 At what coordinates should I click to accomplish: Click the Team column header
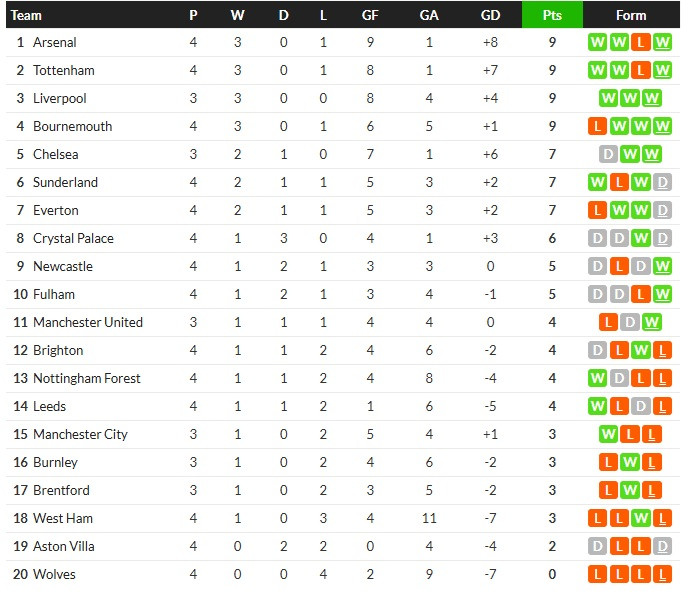(x=26, y=15)
